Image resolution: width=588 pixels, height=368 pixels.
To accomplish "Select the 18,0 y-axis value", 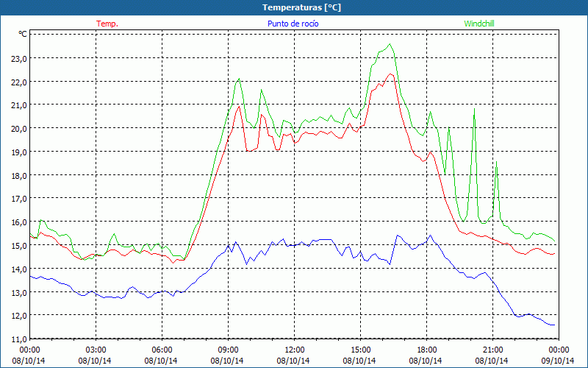I will coord(19,175).
